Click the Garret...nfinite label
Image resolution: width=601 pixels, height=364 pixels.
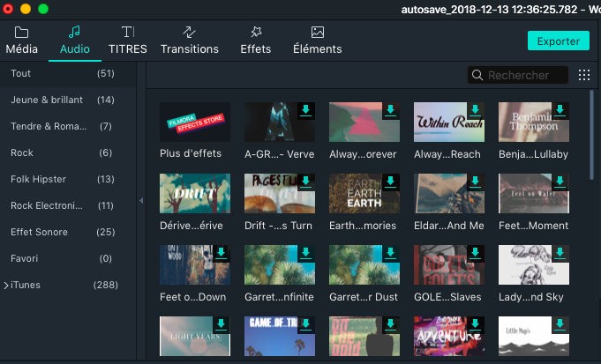[279, 297]
